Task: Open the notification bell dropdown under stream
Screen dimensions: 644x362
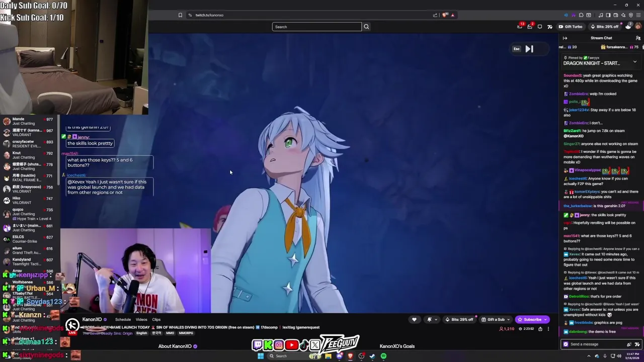Action: coord(431,319)
